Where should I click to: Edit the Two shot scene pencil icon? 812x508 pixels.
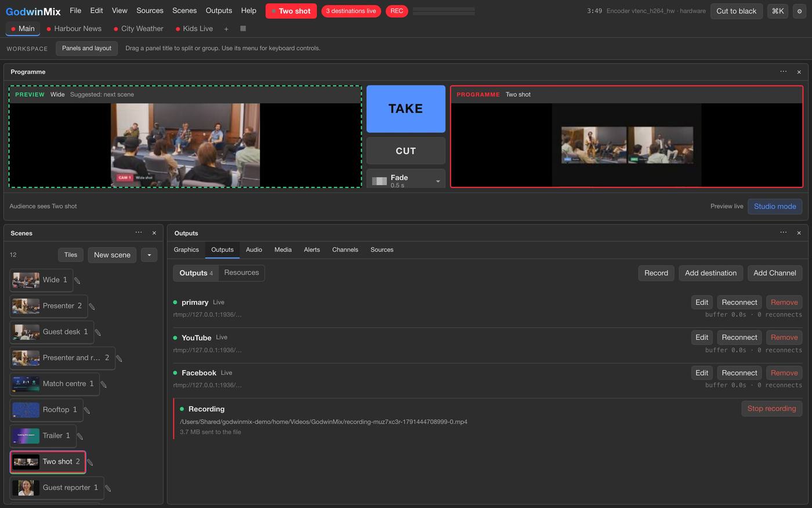(x=90, y=462)
